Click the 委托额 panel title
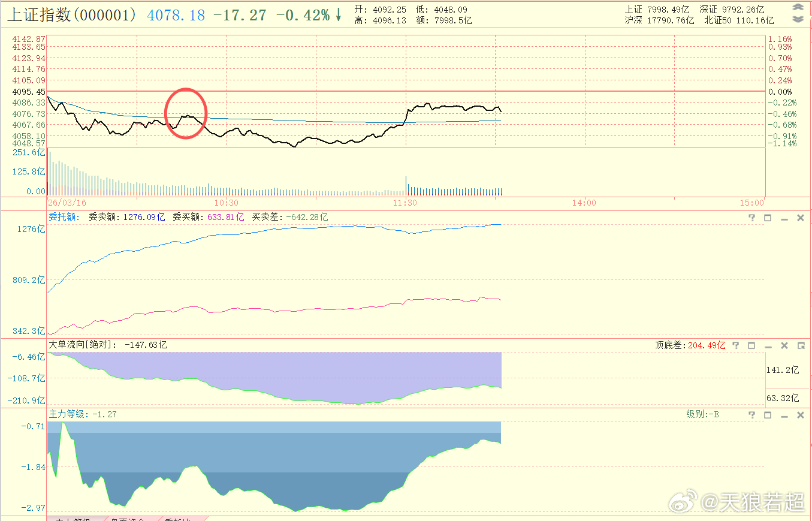The height and width of the screenshot is (521, 812). pyautogui.click(x=64, y=217)
